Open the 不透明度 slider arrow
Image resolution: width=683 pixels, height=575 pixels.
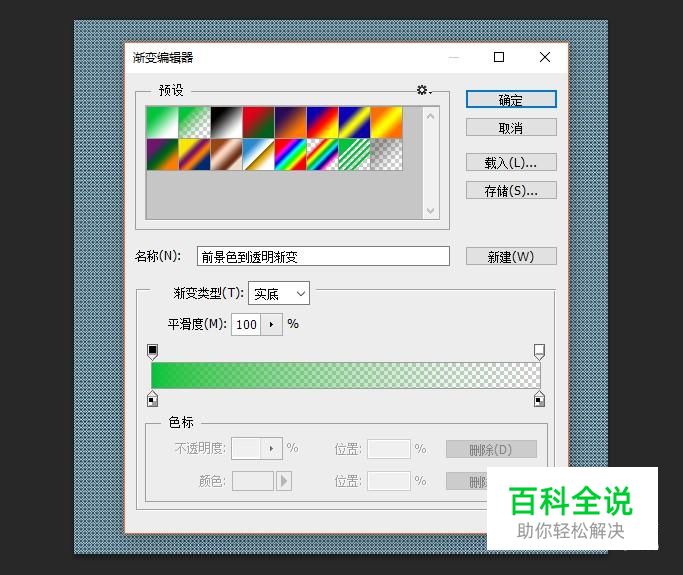coord(271,448)
